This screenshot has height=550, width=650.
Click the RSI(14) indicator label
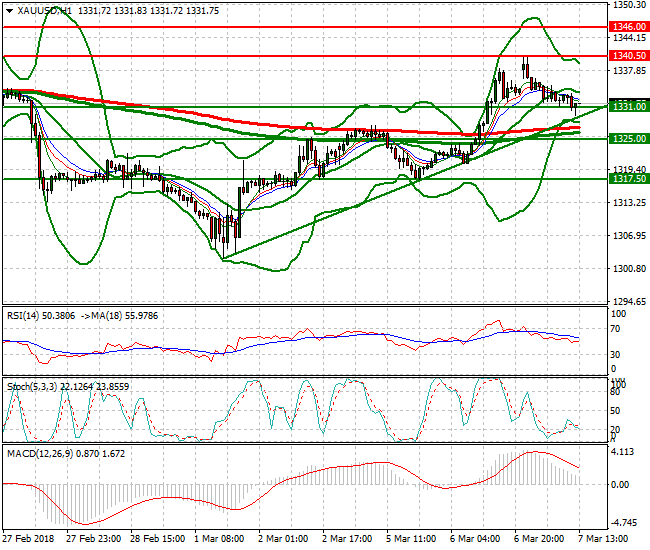point(24,314)
